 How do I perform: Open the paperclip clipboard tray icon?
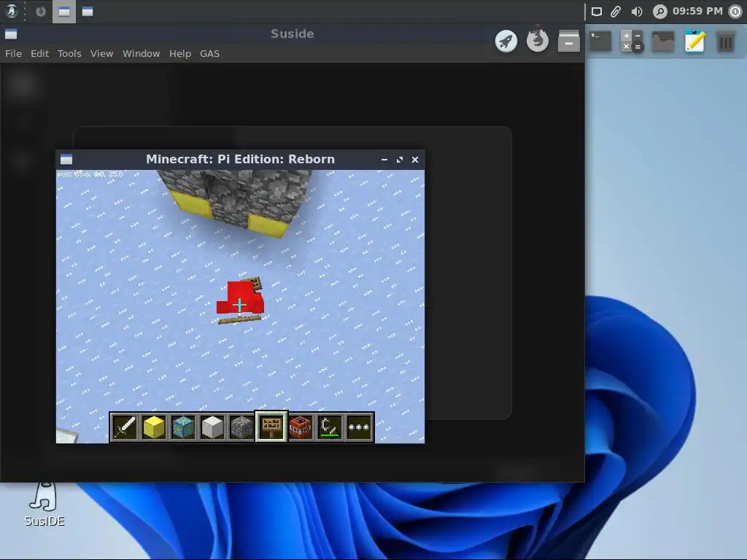[x=616, y=12]
